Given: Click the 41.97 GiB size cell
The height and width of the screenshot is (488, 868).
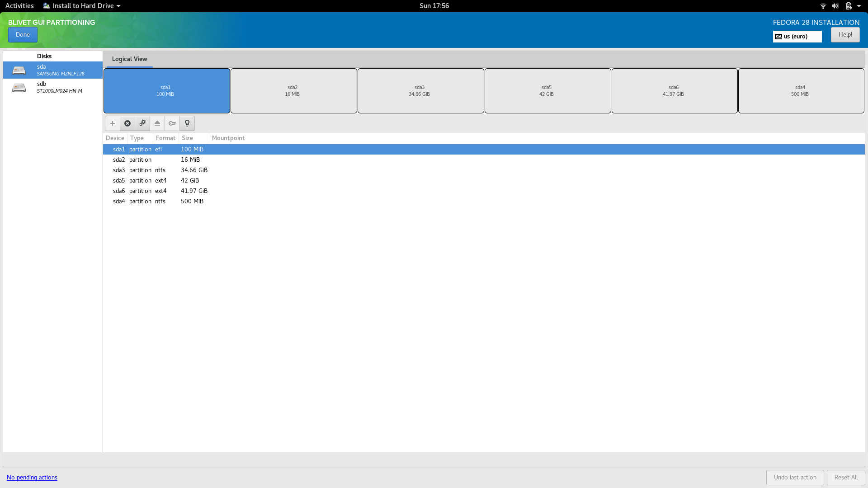Looking at the screenshot, I should point(194,191).
